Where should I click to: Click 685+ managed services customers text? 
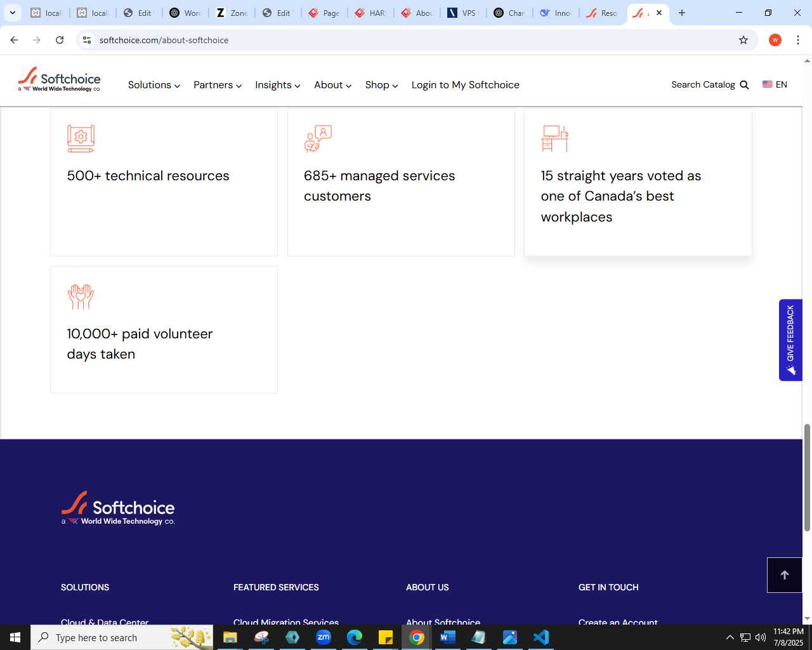(379, 186)
